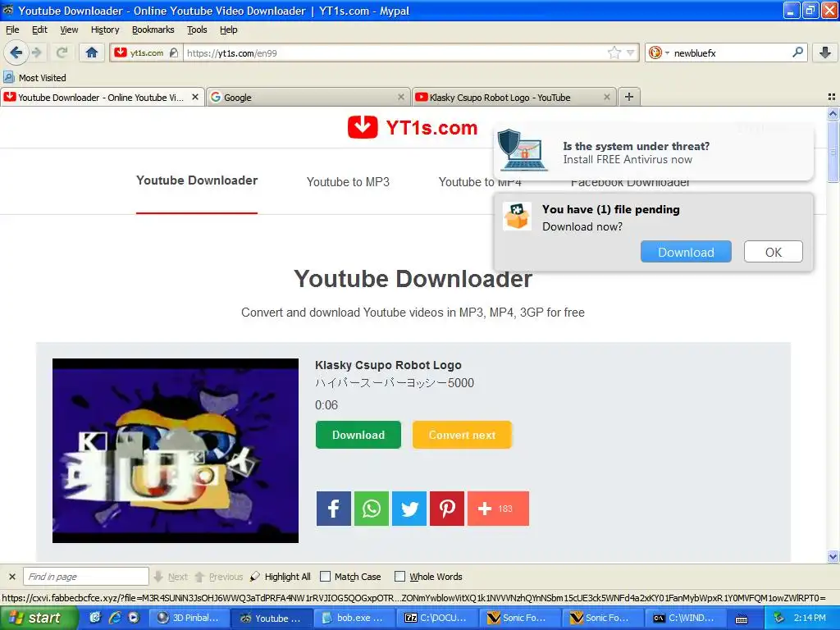Switch to 3D Pinball taskbar item
Screen dimensions: 840x630
[x=189, y=618]
